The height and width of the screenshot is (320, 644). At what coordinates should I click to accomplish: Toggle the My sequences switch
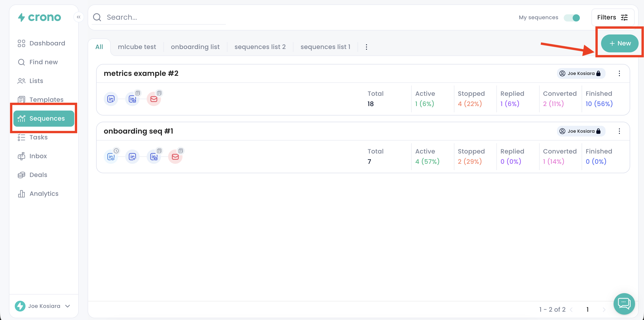[572, 17]
